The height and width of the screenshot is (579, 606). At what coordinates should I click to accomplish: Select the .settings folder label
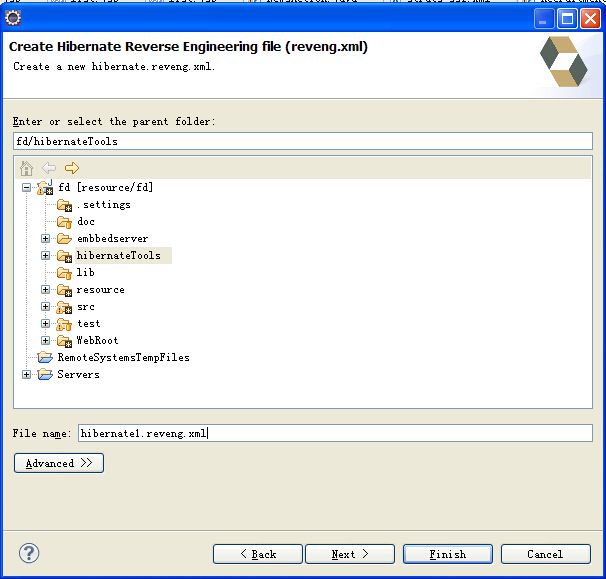click(104, 205)
